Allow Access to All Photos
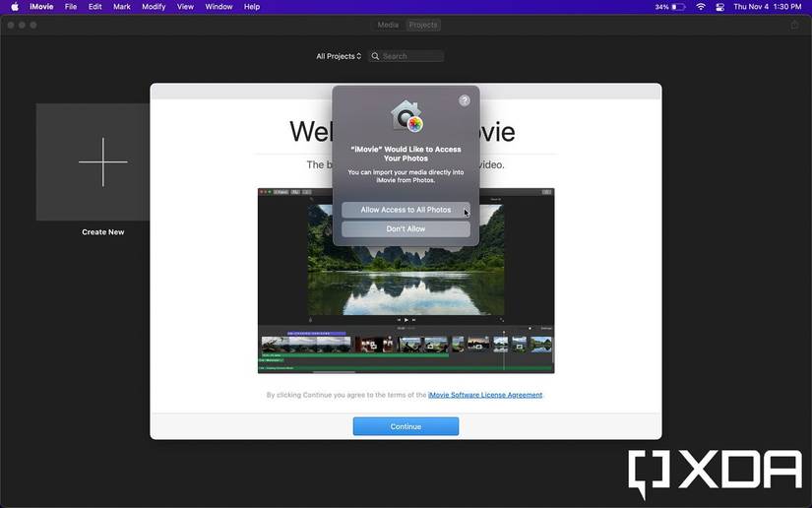The height and width of the screenshot is (508, 812). pyautogui.click(x=406, y=210)
